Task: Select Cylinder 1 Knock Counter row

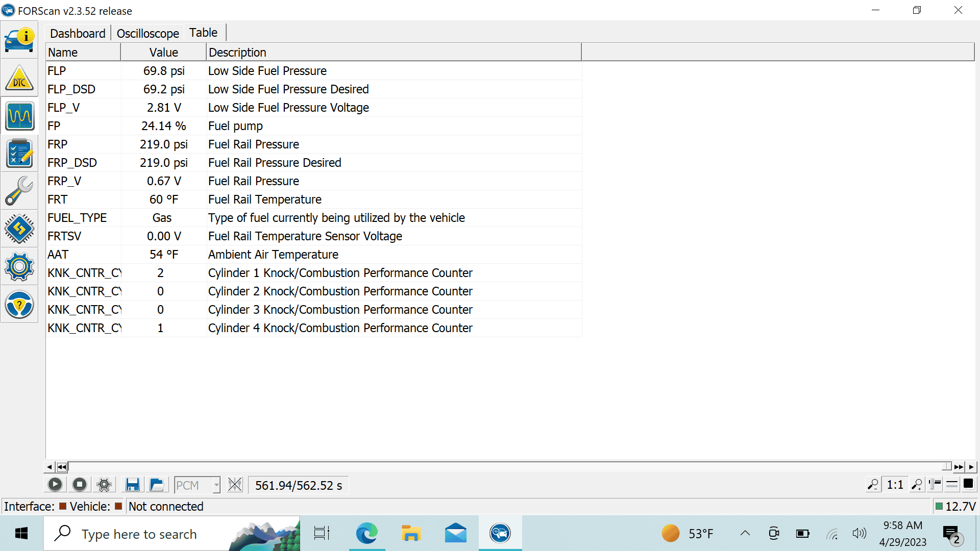Action: point(314,273)
